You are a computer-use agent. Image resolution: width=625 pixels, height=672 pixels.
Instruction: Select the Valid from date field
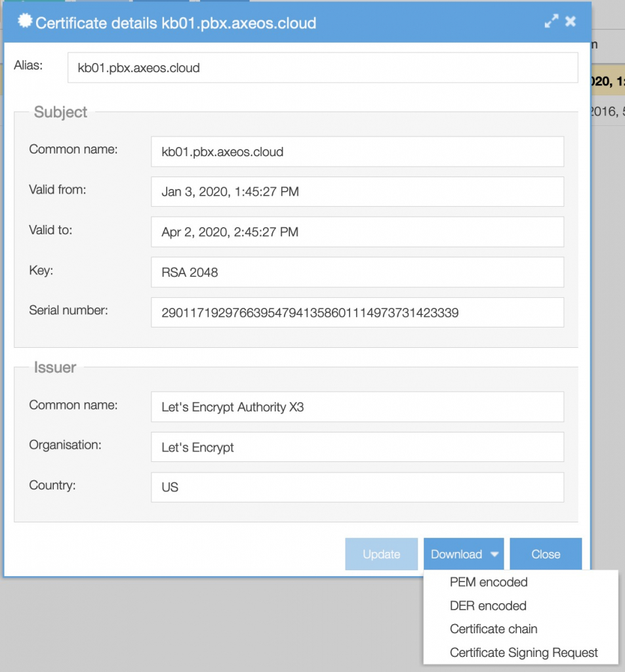tap(357, 192)
